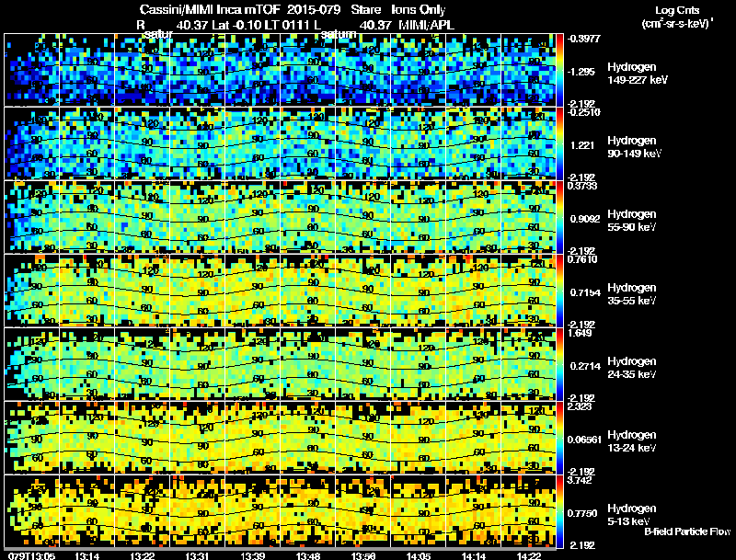Image resolution: width=736 pixels, height=560 pixels.
Task: Click the 'B-field Particle Flow' caption
Action: [687, 531]
